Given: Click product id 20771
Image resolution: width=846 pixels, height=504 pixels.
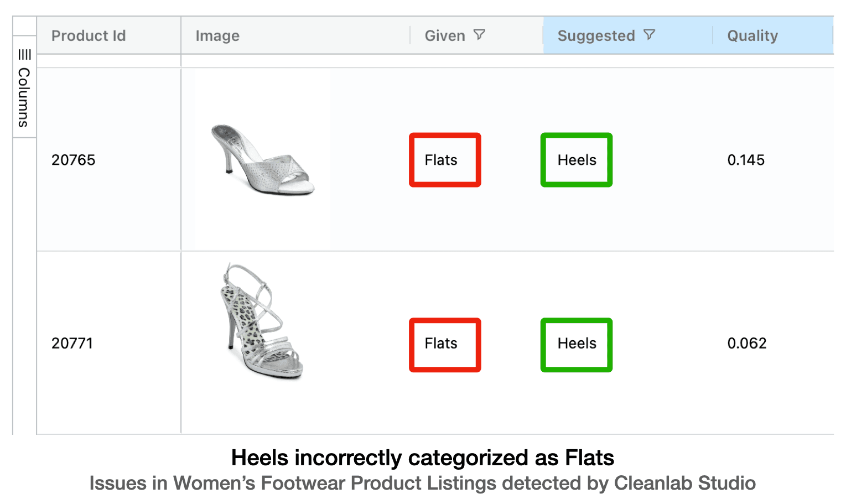Looking at the screenshot, I should (73, 343).
